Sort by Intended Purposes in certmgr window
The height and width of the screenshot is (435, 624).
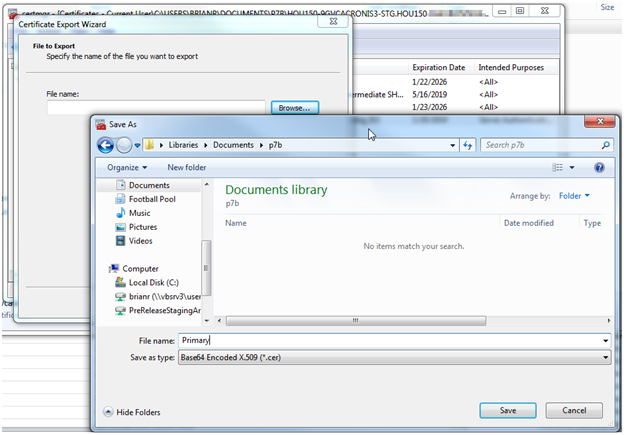511,67
